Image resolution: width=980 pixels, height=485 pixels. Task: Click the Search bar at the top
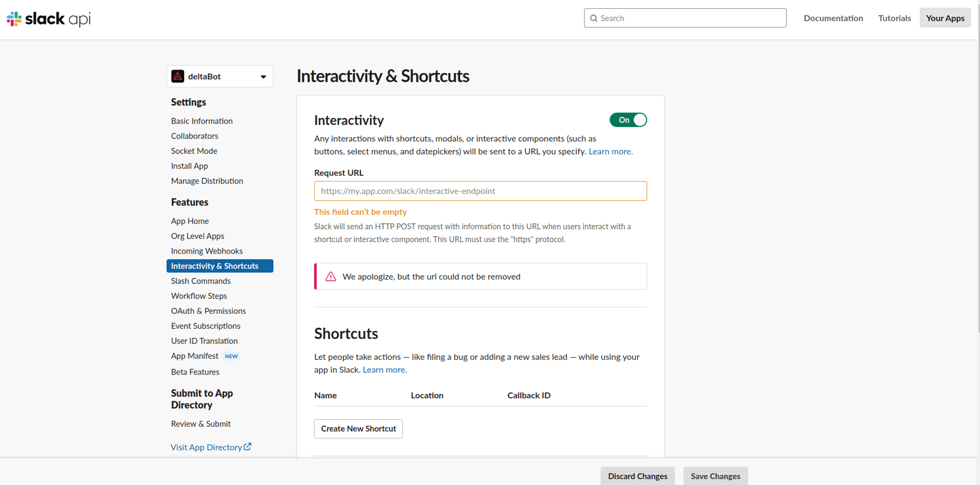[685, 18]
